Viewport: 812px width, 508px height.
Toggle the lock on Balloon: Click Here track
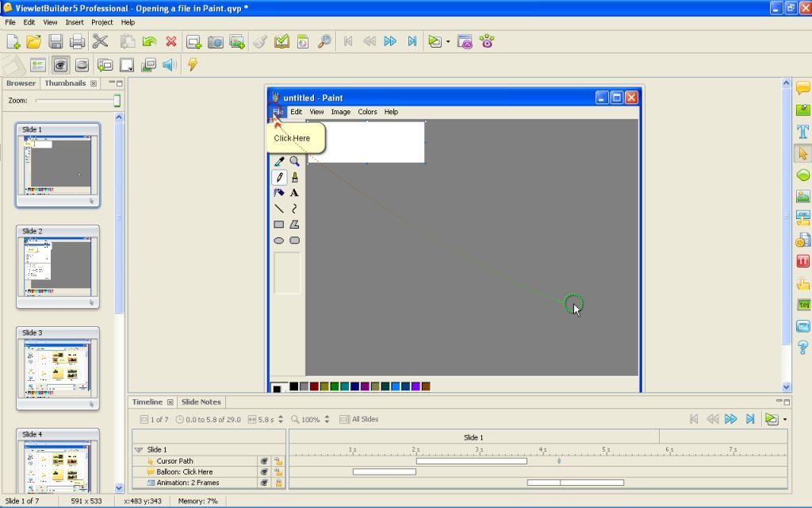tap(278, 471)
